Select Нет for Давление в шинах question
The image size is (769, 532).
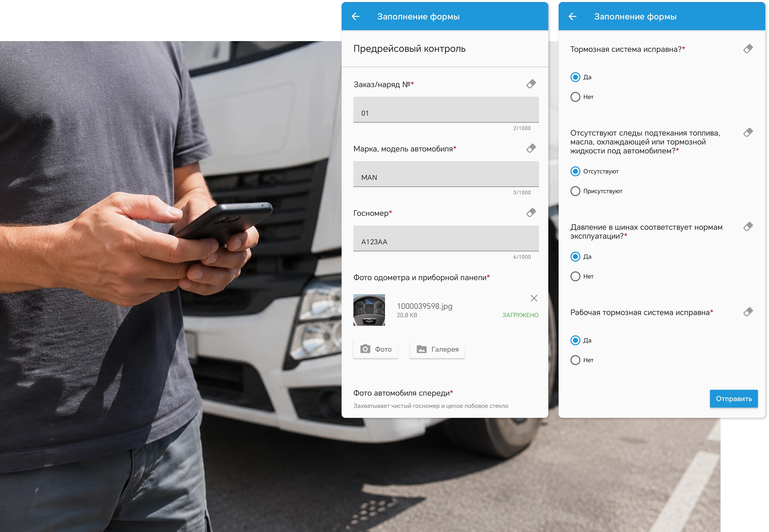[575, 276]
